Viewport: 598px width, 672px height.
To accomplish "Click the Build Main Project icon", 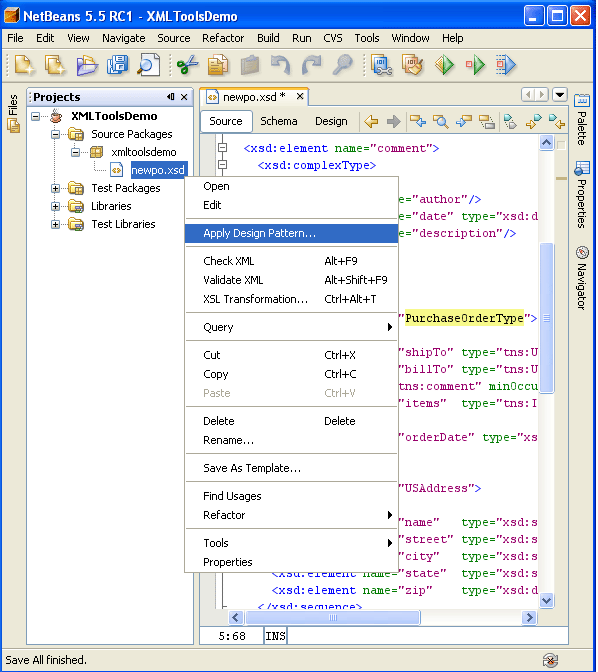I will [382, 65].
